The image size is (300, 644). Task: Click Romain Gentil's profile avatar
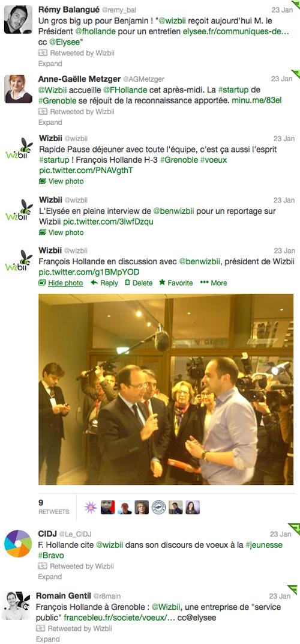[x=16, y=606]
